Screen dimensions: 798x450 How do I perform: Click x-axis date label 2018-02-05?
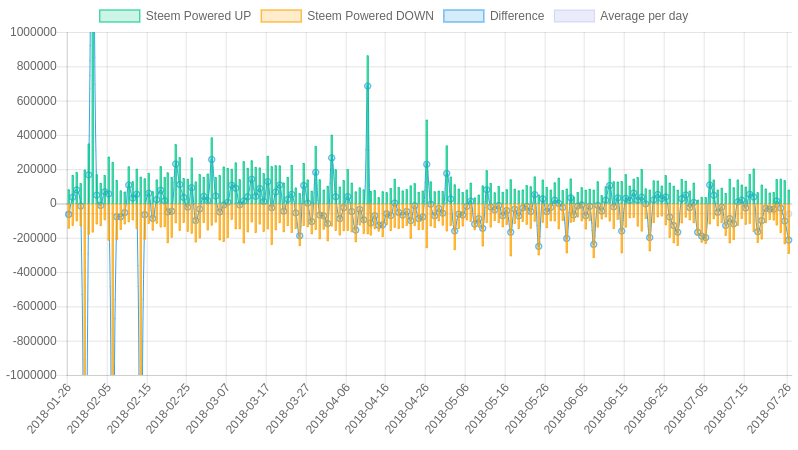tap(88, 409)
